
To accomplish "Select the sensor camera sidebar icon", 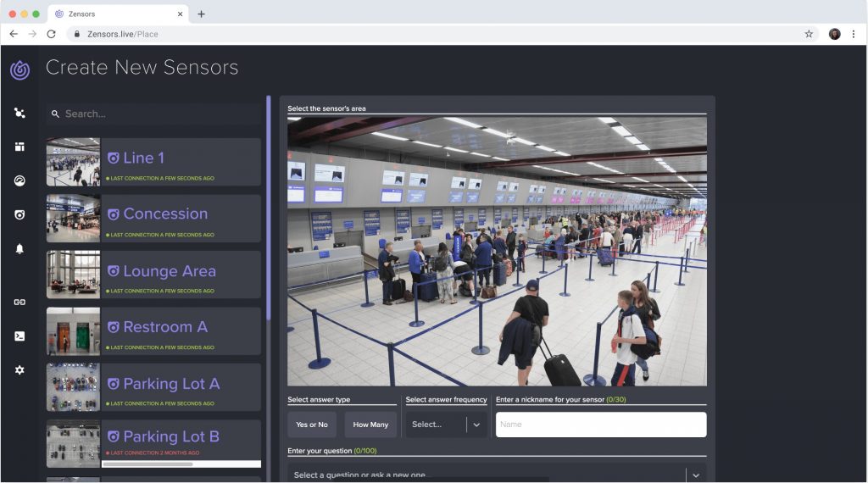I will (19, 214).
